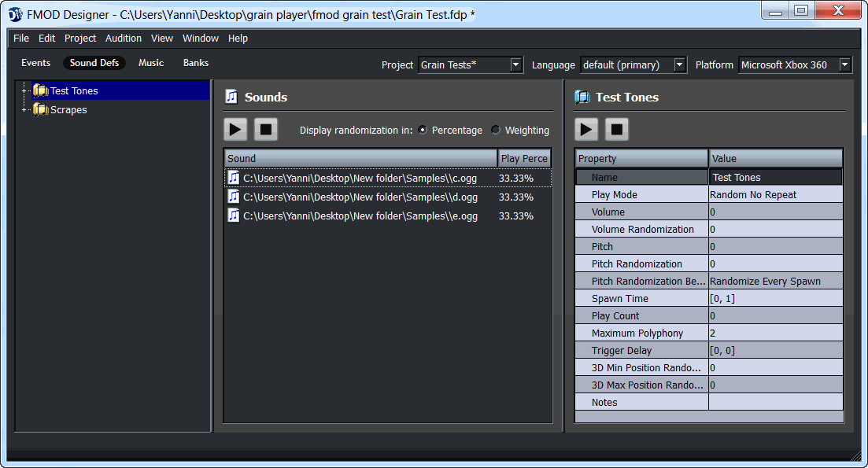The width and height of the screenshot is (868, 468).
Task: Click the Volume Randomization value
Action: click(x=776, y=229)
